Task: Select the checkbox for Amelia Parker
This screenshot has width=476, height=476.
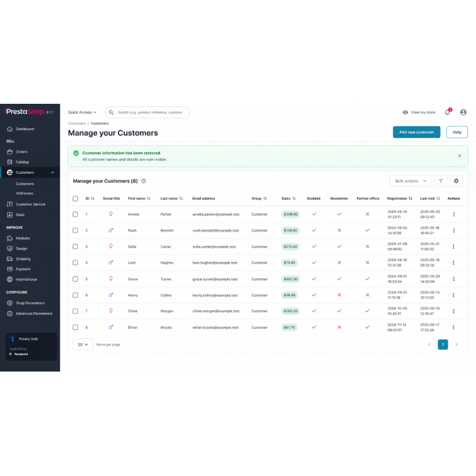Action: click(x=75, y=214)
